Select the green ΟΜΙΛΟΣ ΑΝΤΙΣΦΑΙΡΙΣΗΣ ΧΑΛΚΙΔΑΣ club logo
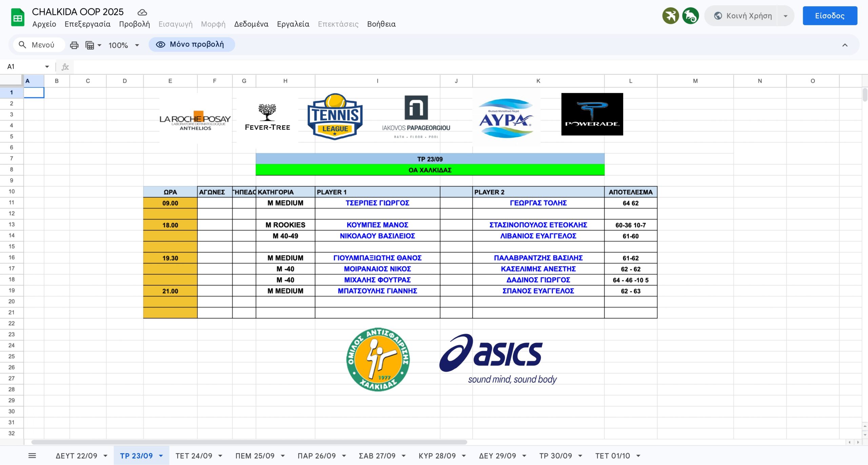The height and width of the screenshot is (465, 868). click(x=378, y=359)
